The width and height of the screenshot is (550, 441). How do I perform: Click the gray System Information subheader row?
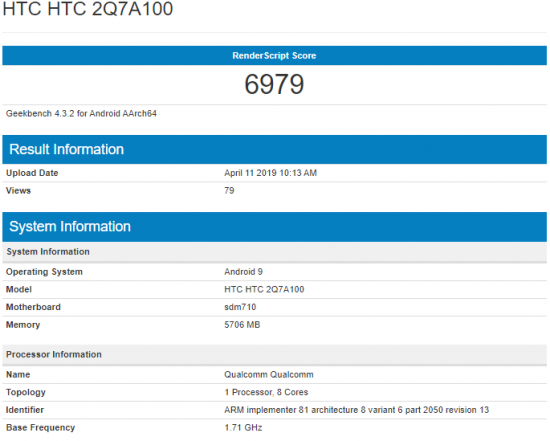[x=274, y=252]
